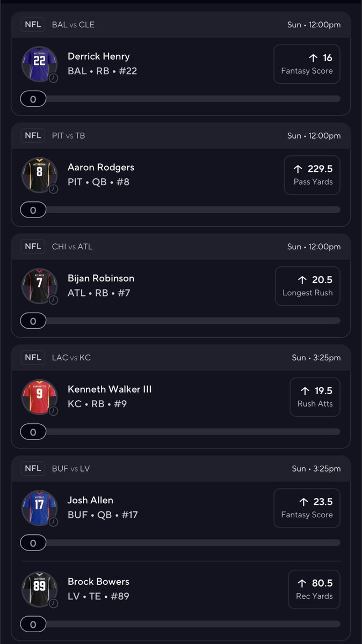
Task: Click Derrick Henry's purple jersey avatar
Action: [x=39, y=64]
